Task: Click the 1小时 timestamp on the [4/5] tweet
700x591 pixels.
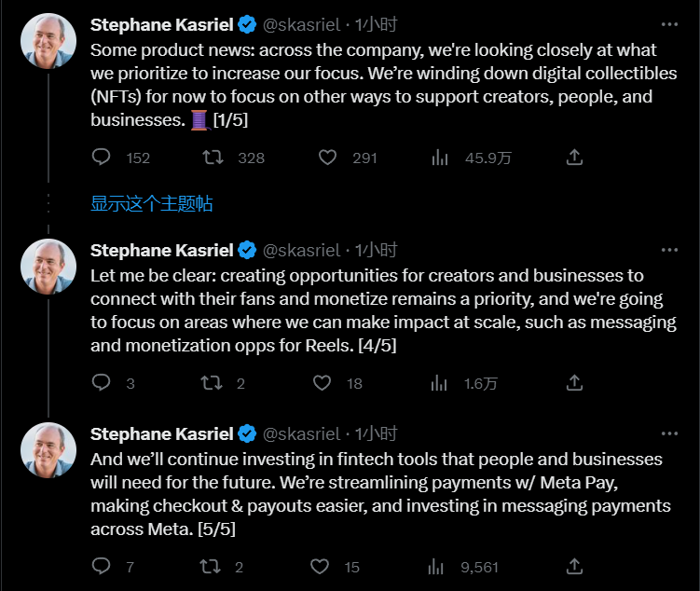Action: pyautogui.click(x=376, y=250)
